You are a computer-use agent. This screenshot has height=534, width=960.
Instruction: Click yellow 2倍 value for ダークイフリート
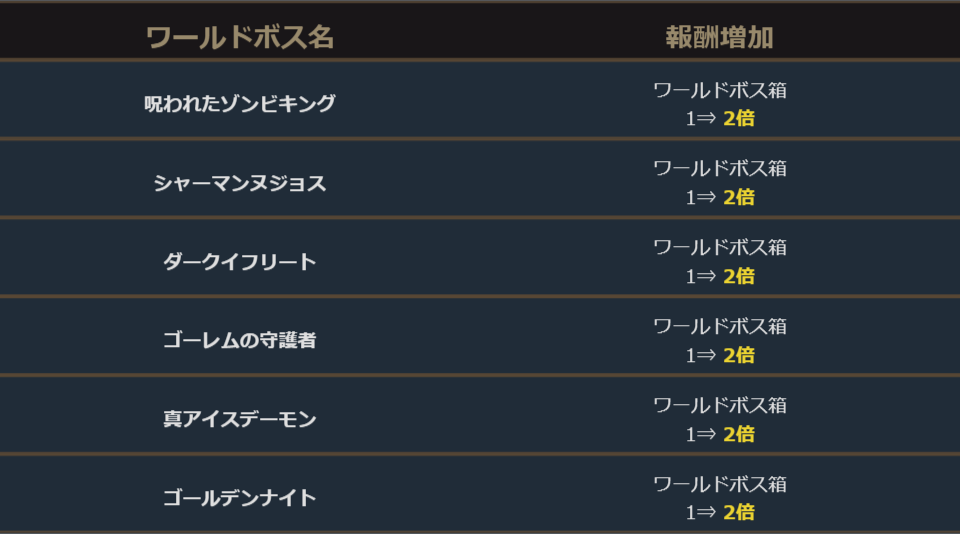point(739,276)
